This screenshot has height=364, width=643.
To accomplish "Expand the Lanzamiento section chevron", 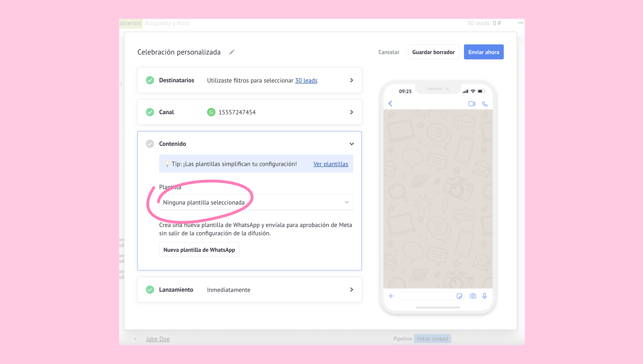I will 352,290.
